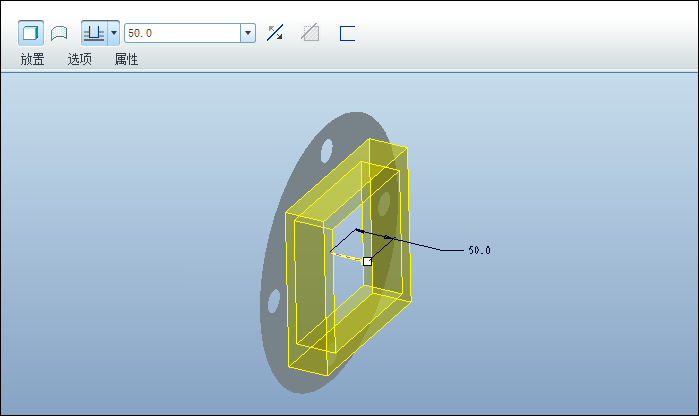
Task: Open the 属性 properties tab
Action: tap(126, 59)
